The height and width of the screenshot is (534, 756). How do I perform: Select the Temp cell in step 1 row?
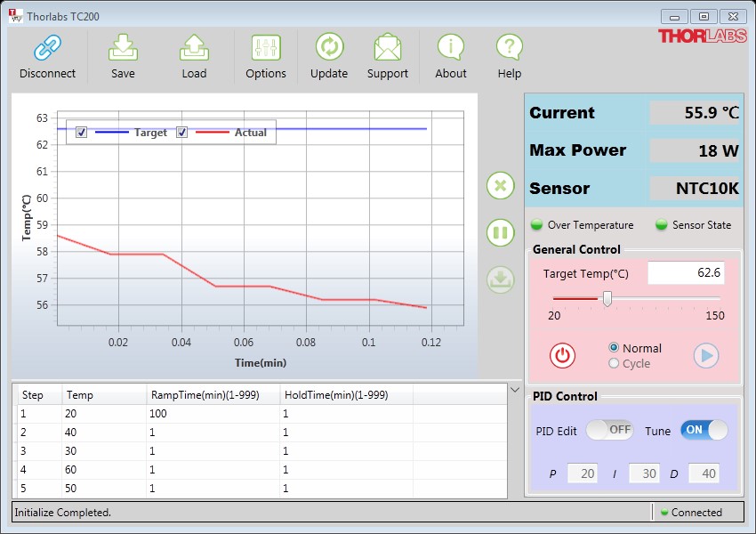tap(104, 414)
